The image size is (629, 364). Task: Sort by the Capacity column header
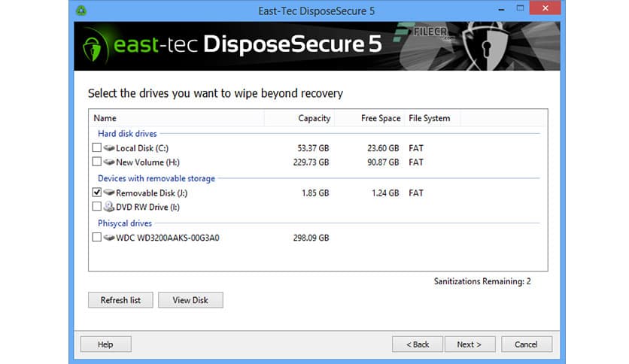click(x=299, y=118)
